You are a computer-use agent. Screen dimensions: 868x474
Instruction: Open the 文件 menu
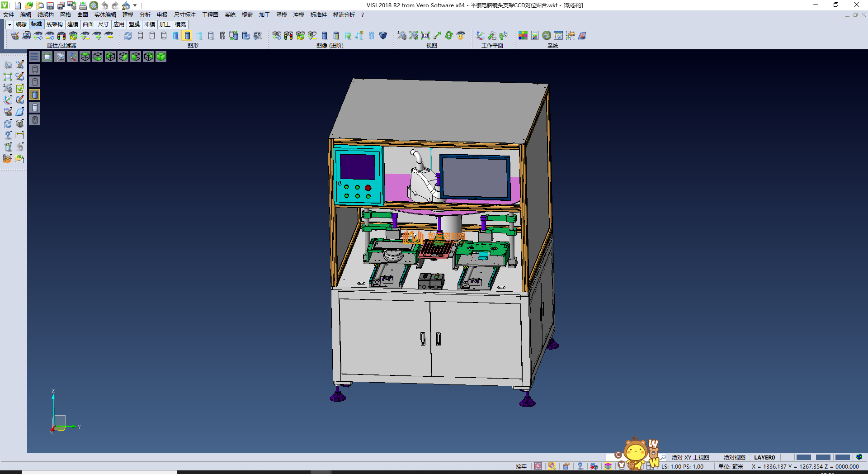click(9, 15)
